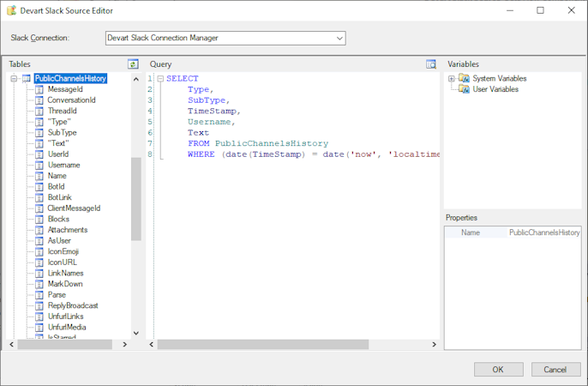Click the refresh tables icon

coord(133,64)
